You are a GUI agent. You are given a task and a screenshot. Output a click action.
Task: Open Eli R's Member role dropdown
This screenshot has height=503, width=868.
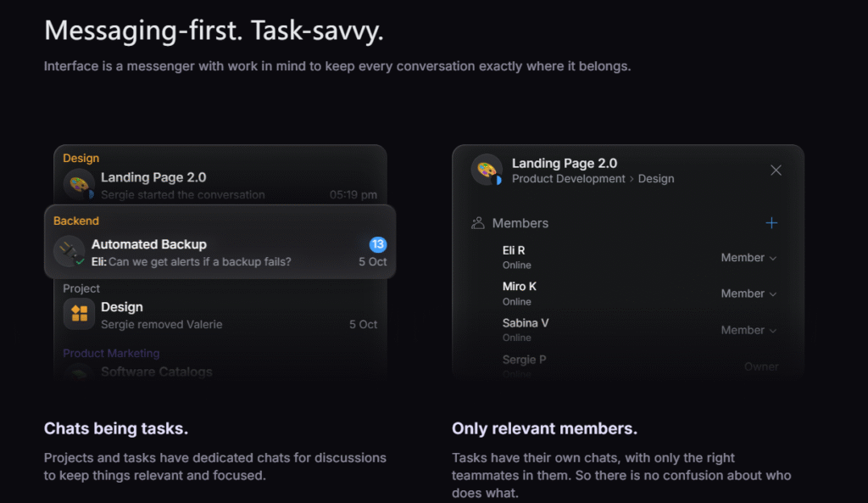point(748,258)
